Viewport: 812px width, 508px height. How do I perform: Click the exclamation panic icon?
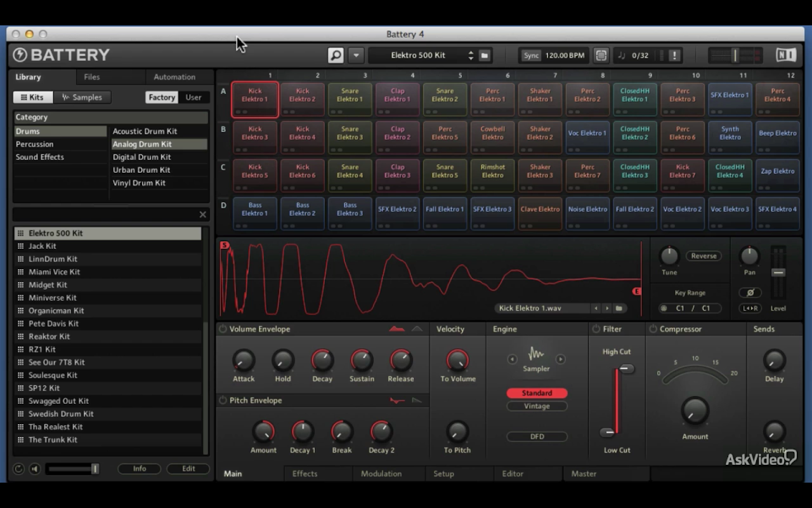pyautogui.click(x=674, y=55)
